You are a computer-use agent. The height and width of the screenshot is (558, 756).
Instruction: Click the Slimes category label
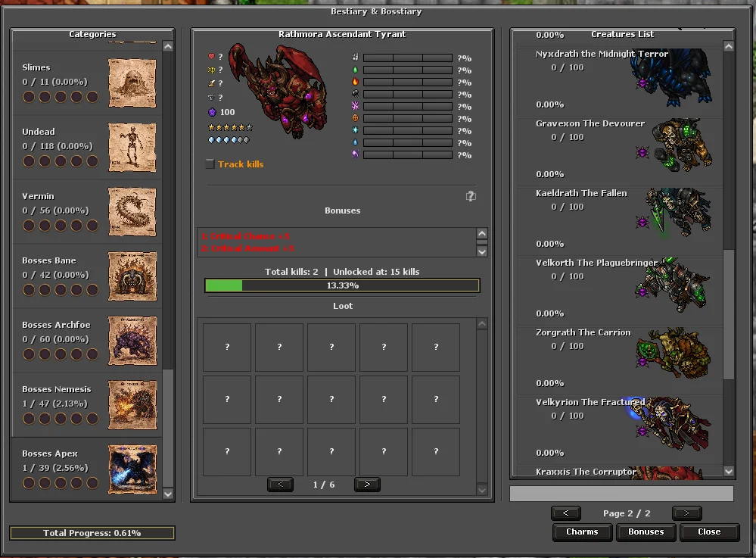click(36, 67)
